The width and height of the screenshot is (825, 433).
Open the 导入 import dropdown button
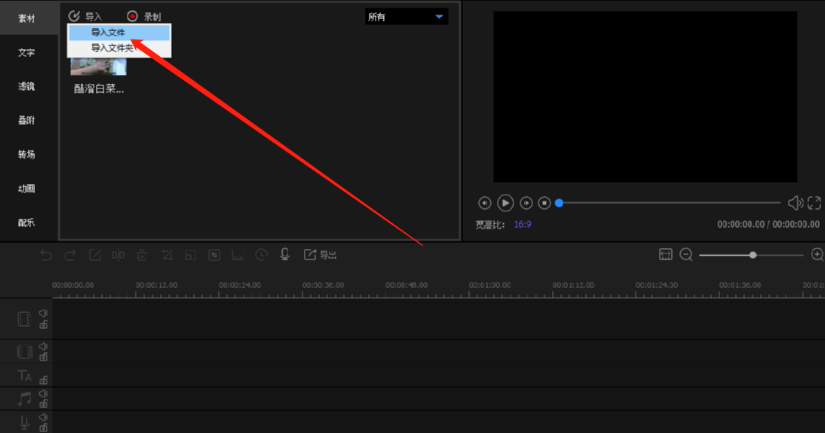tap(85, 17)
